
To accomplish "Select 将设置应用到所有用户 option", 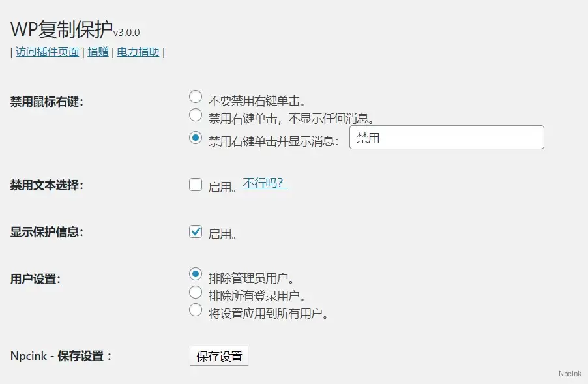I will 195,310.
